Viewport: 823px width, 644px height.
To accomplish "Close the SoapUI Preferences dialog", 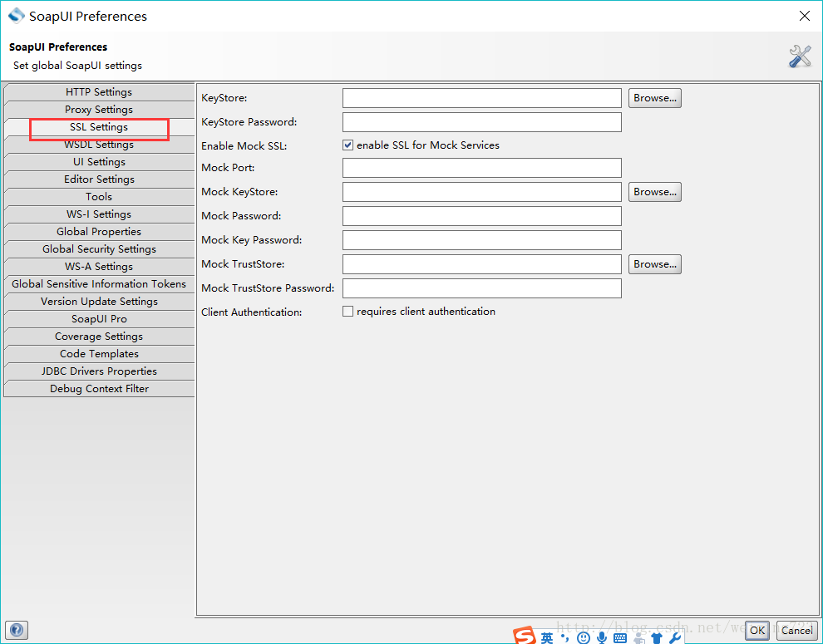I will click(x=804, y=17).
